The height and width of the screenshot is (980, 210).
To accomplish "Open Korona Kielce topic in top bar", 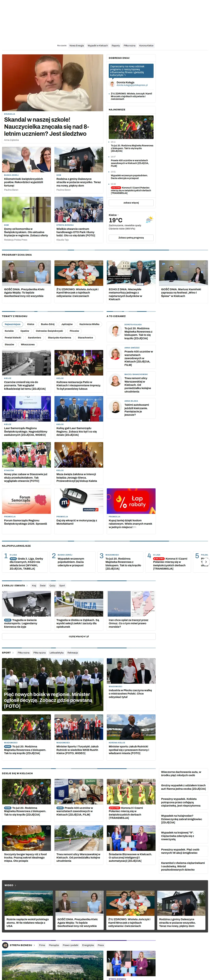I will click(x=146, y=46).
